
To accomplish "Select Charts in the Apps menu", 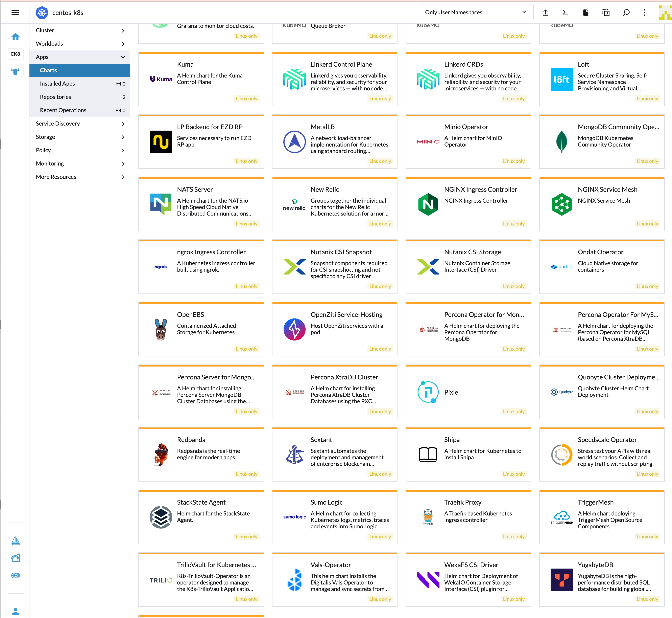I will tap(79, 70).
